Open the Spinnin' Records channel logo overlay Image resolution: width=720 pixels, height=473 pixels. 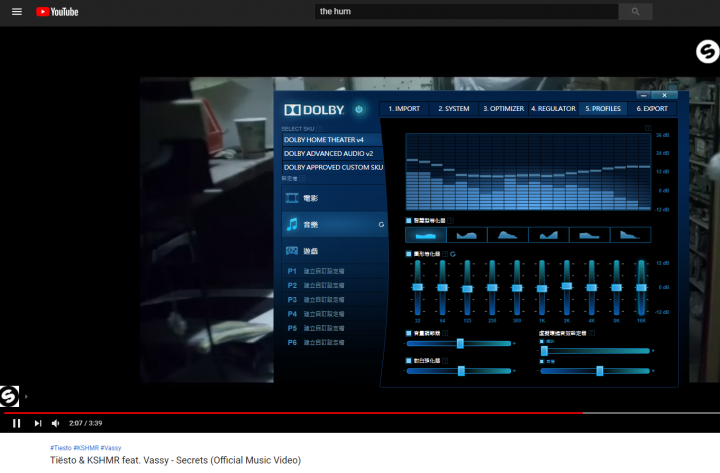click(x=708, y=51)
